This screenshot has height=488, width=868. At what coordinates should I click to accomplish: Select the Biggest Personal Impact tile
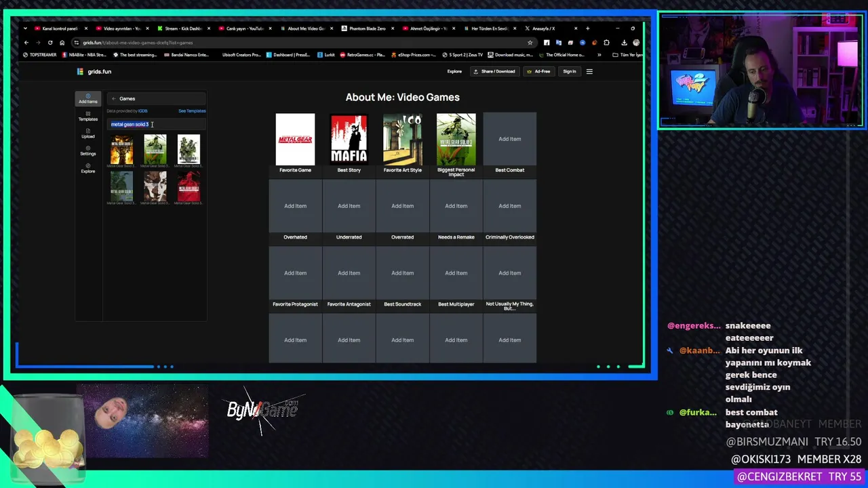point(456,139)
